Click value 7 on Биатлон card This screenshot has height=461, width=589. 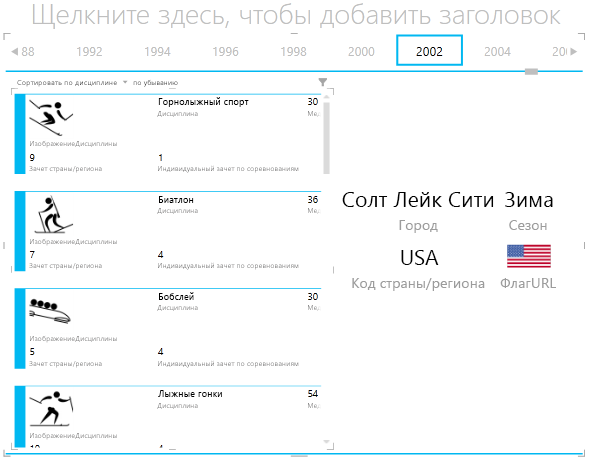point(32,255)
